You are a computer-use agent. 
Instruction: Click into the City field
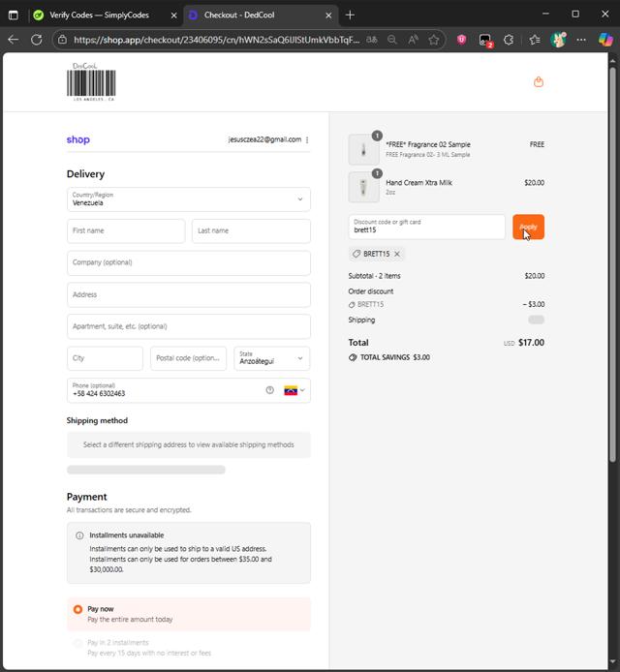(x=105, y=358)
